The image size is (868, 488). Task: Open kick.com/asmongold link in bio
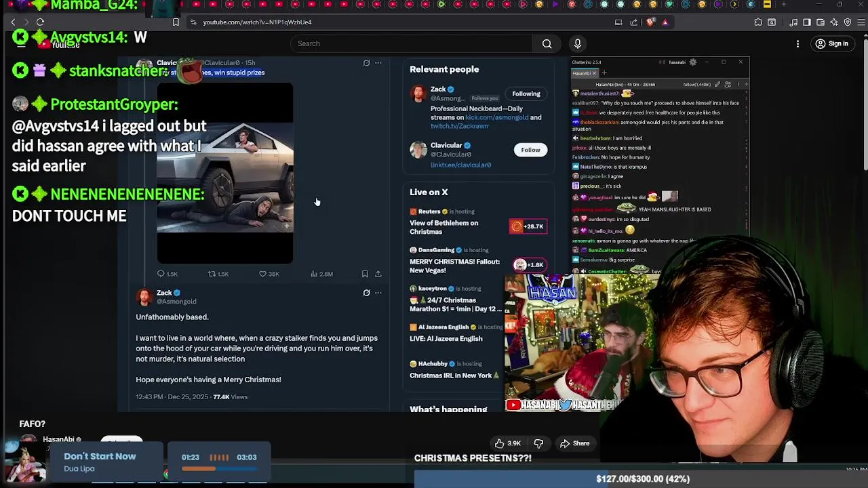click(496, 117)
